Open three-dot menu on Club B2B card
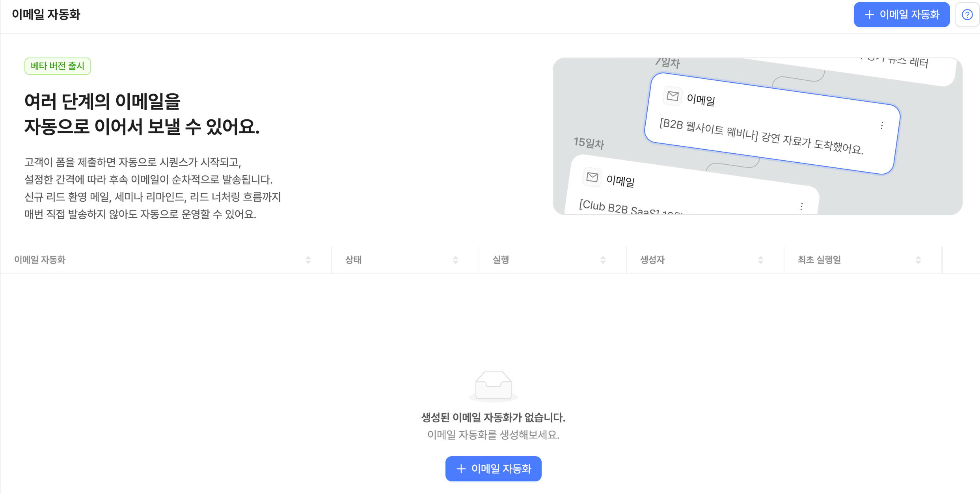This screenshot has width=980, height=494. point(801,206)
